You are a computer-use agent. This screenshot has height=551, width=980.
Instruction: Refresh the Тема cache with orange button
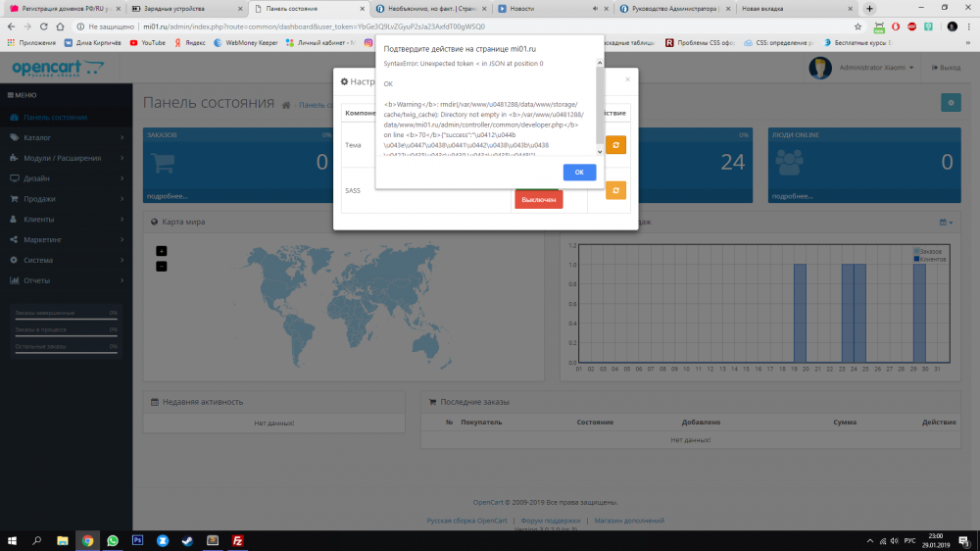pyautogui.click(x=615, y=145)
